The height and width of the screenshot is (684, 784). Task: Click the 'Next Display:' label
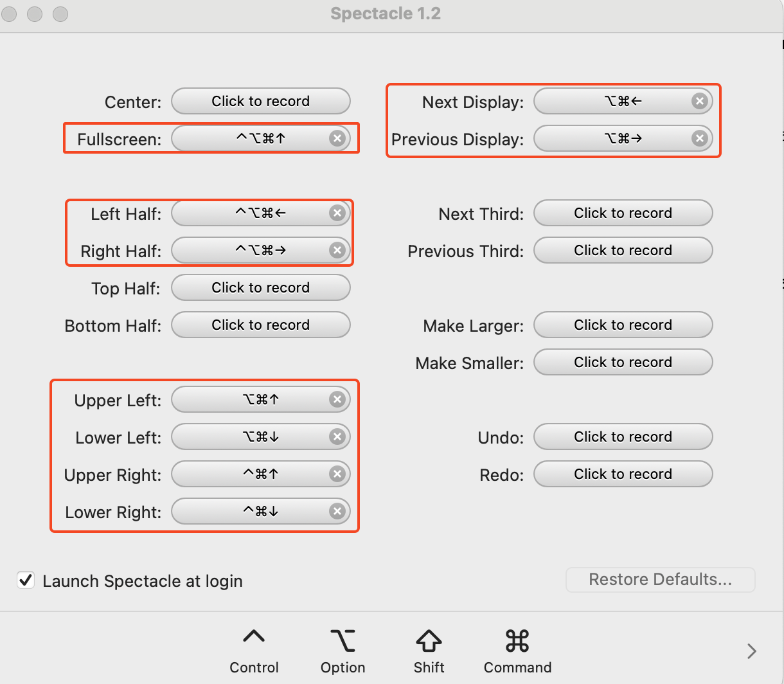tap(473, 102)
